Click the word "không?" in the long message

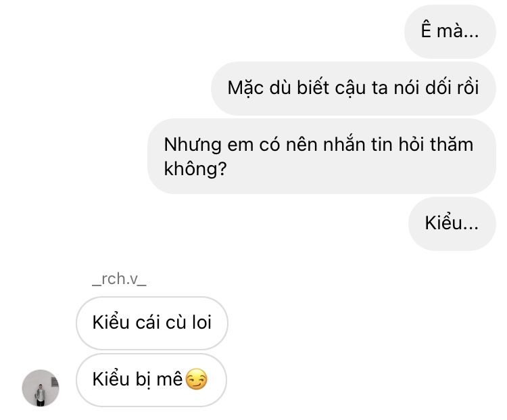pos(195,169)
